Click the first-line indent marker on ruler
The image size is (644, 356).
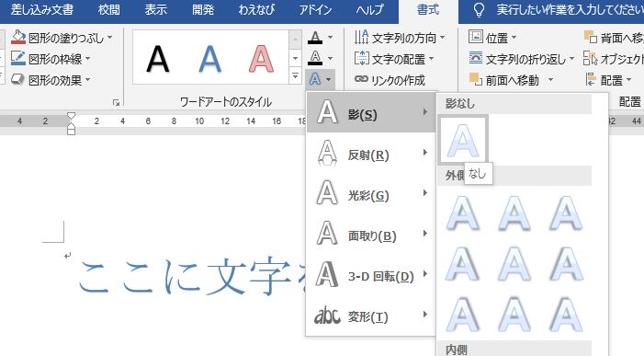coord(71,116)
